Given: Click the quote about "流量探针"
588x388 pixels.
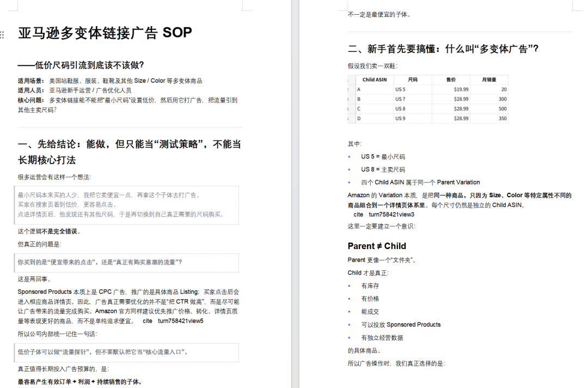Looking at the screenshot, I should (103, 352).
